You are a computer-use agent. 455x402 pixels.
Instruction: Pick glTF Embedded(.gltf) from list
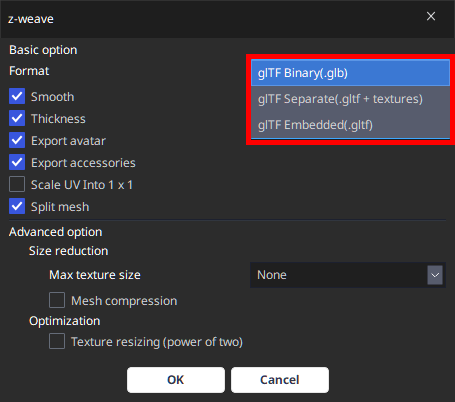[350, 125]
